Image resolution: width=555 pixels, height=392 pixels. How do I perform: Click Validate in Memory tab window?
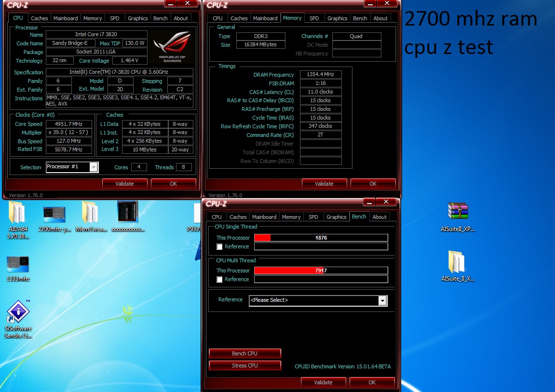click(x=324, y=184)
